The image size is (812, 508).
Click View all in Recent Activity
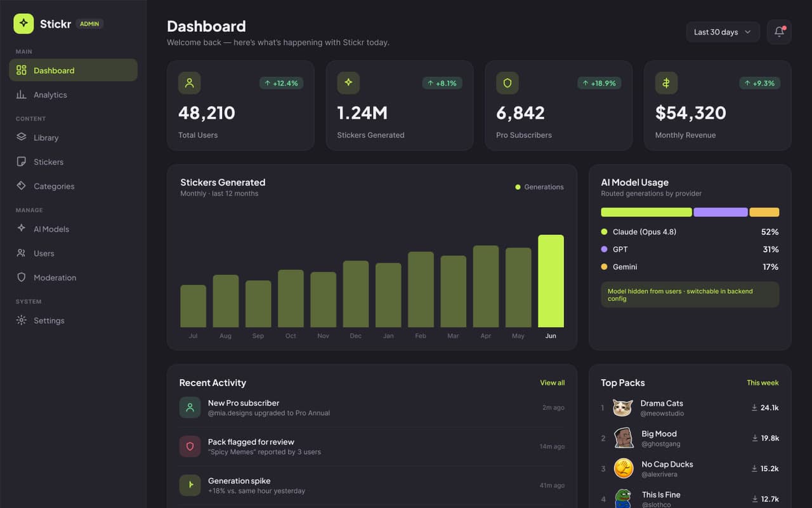click(x=552, y=383)
